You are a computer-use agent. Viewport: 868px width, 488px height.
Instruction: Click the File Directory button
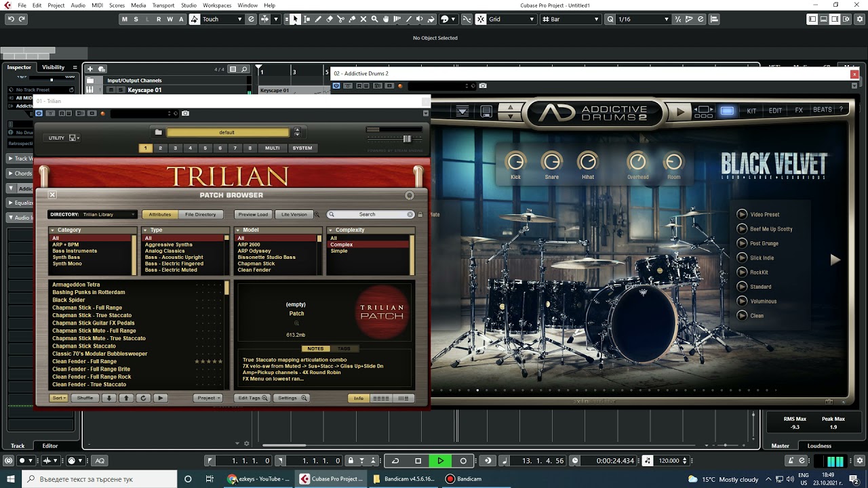201,214
